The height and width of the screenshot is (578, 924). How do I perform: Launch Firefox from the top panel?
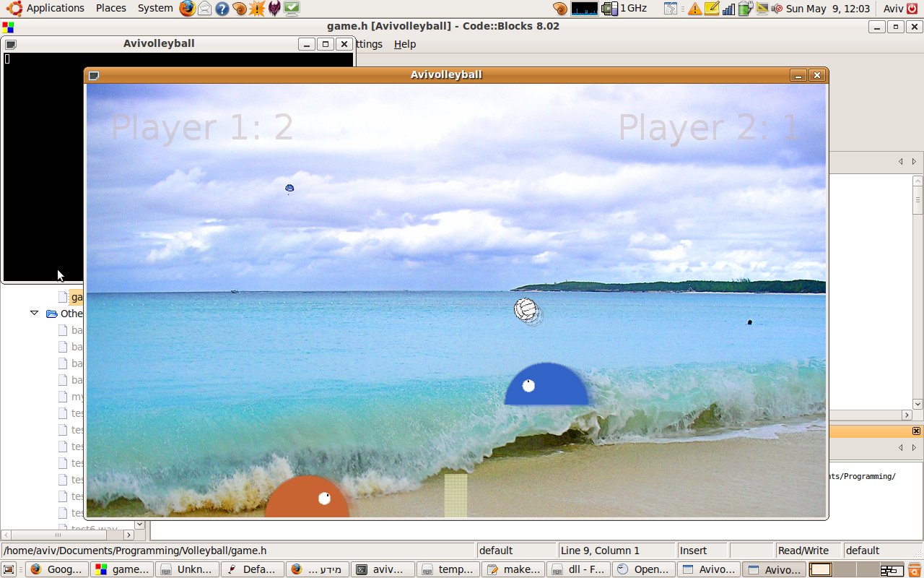(187, 9)
